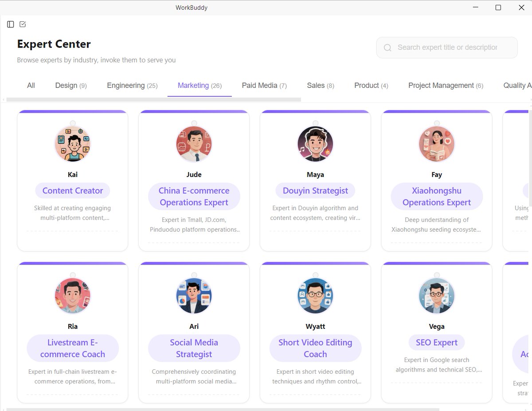Click the name Ria
532x411 pixels.
[73, 327]
